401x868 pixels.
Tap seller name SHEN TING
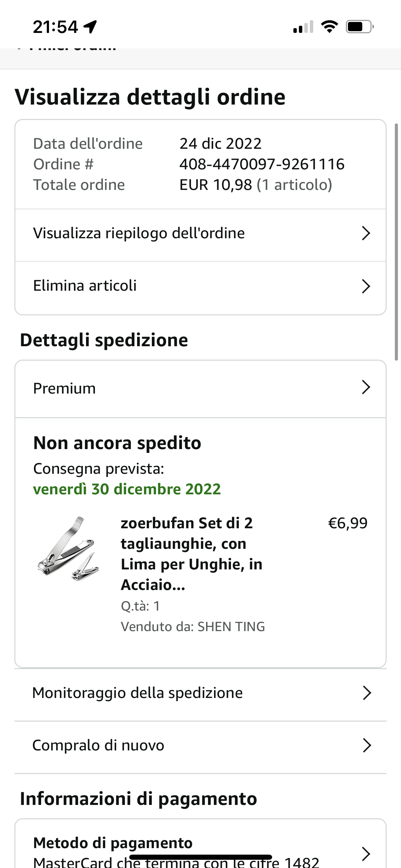click(231, 627)
